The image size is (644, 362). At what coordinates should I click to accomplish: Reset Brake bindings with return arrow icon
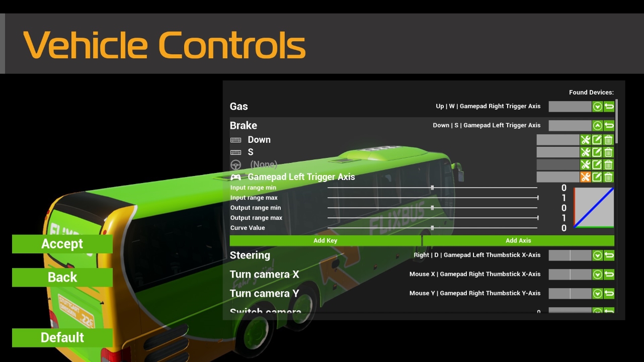[x=609, y=126]
